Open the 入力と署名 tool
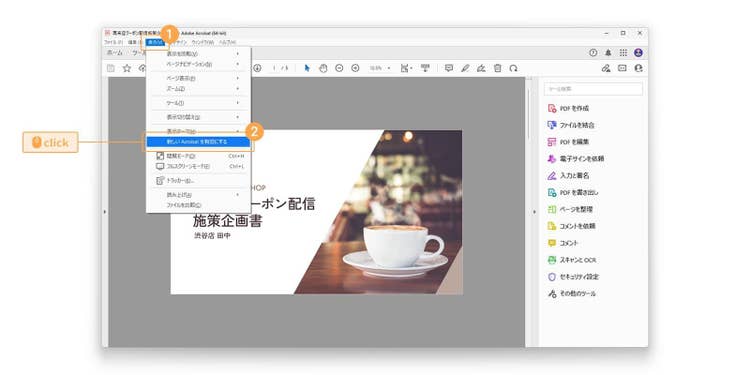This screenshot has height=375, width=750. (x=569, y=176)
